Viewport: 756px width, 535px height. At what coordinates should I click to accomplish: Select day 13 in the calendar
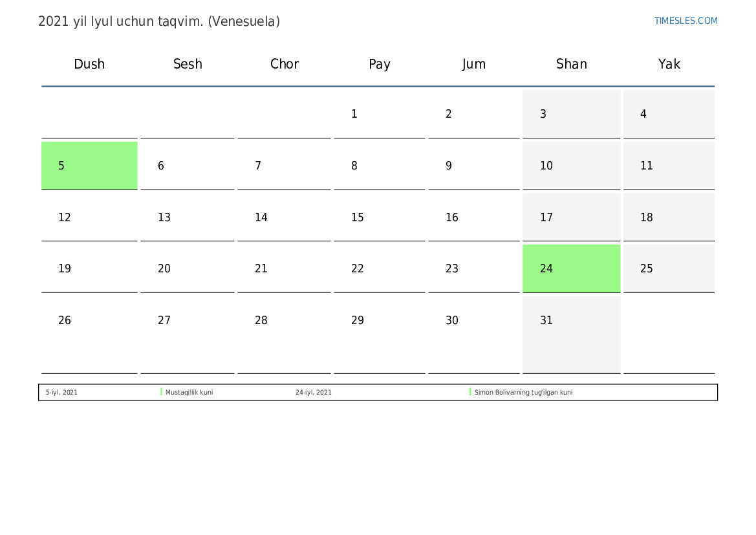(x=188, y=217)
